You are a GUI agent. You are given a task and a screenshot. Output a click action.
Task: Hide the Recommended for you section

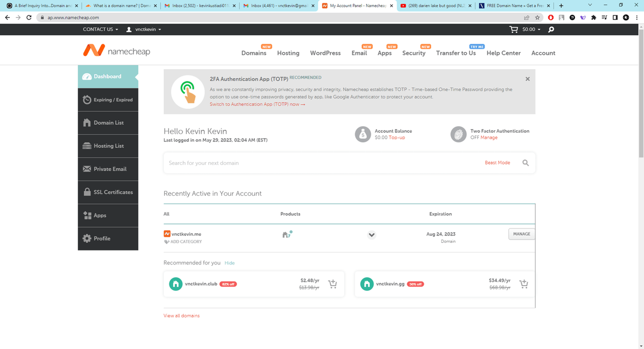[229, 263]
